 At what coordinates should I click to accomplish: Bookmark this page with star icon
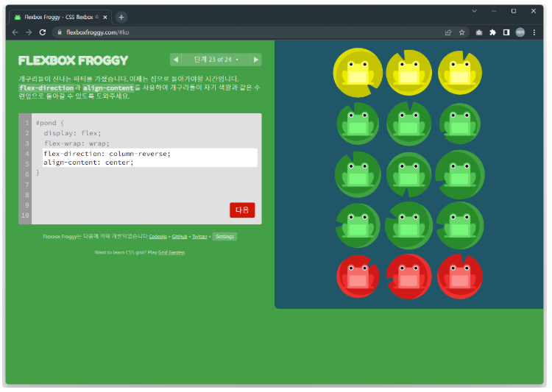tap(462, 32)
